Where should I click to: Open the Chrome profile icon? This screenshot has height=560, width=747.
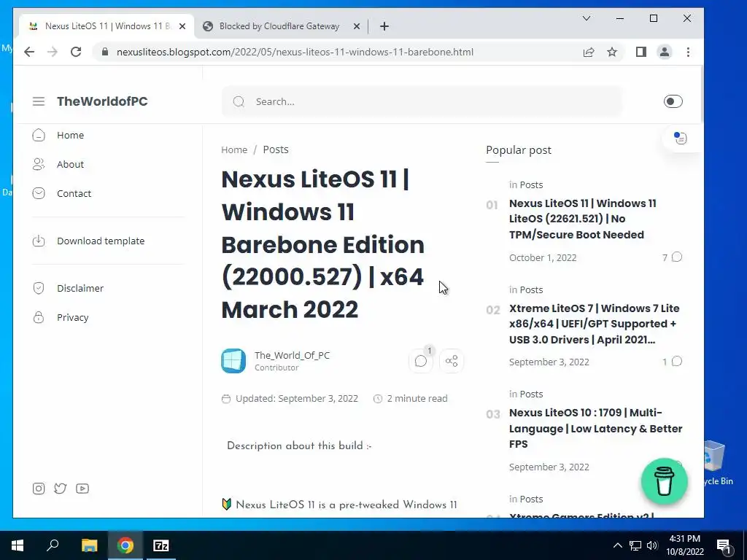[665, 52]
